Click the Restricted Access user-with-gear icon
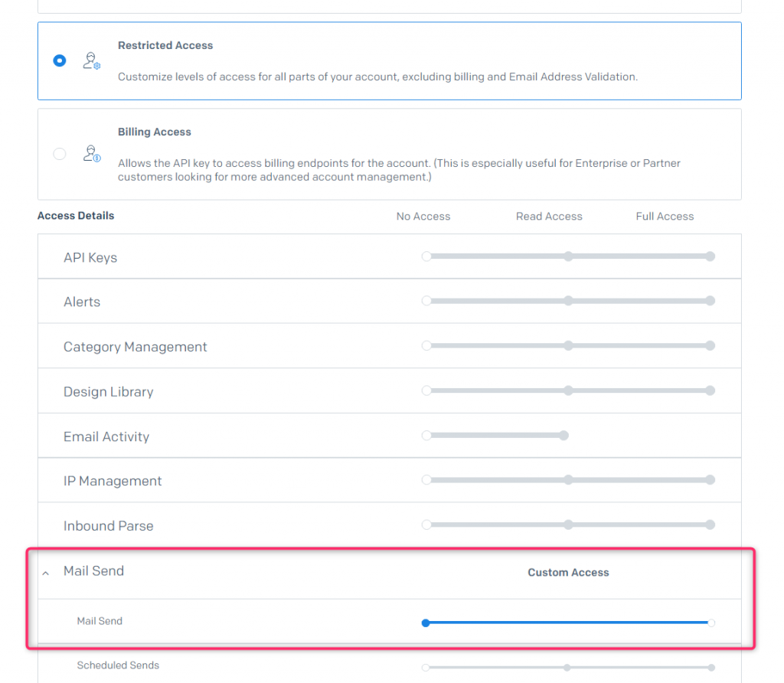The width and height of the screenshot is (784, 683). [91, 60]
